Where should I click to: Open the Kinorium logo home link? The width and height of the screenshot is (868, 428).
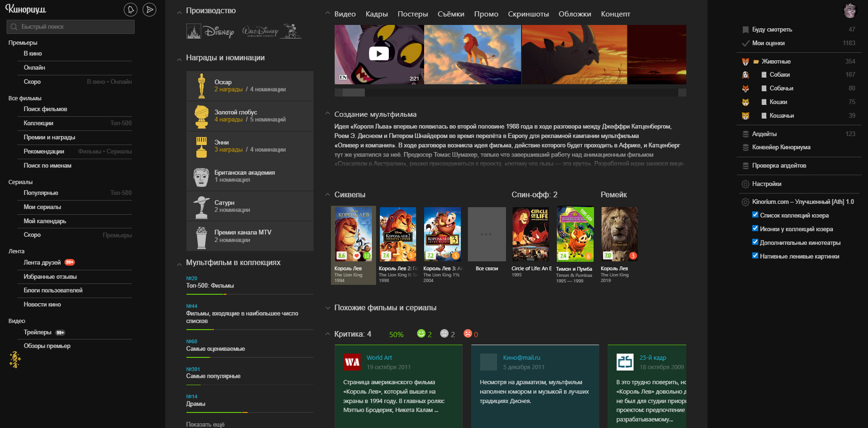(26, 9)
